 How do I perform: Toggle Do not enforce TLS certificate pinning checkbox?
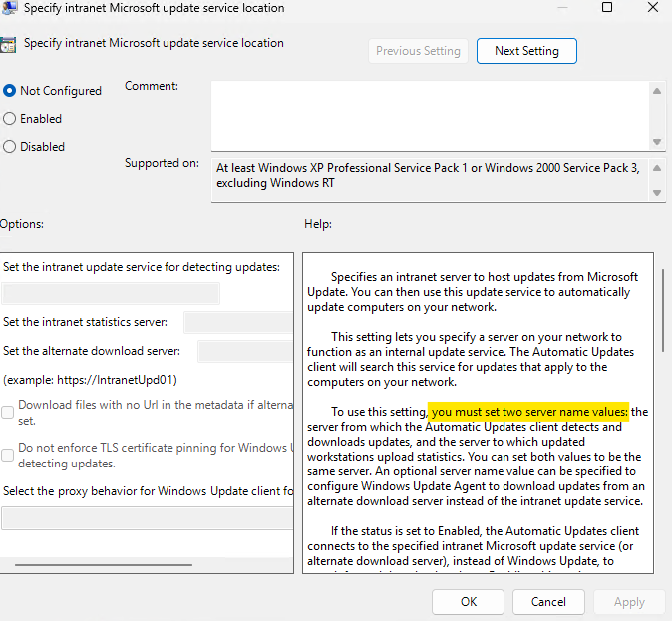point(7,456)
